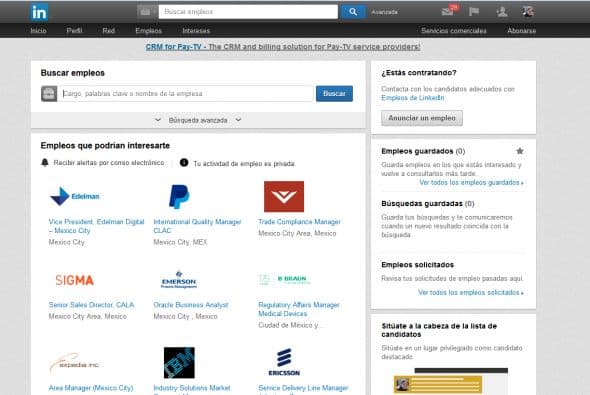Click Anunciar un empleo button
590x395 pixels.
click(x=422, y=118)
